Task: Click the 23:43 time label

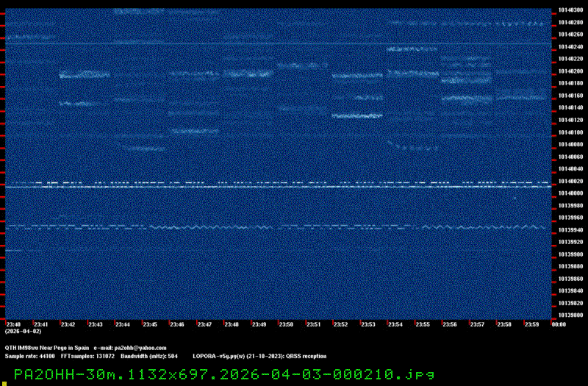Action: click(96, 324)
